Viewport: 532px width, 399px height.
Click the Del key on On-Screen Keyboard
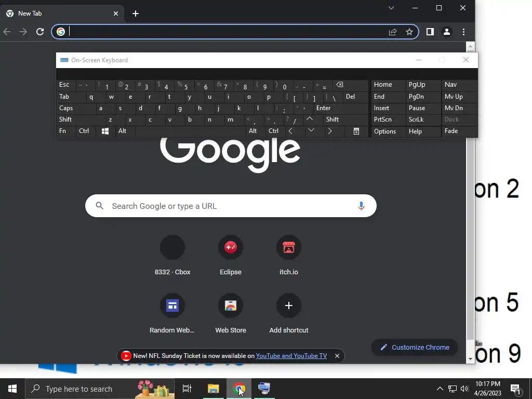[355, 97]
